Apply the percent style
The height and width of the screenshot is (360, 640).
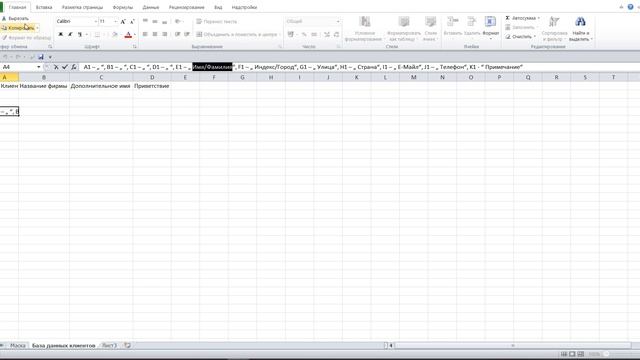[x=304, y=34]
